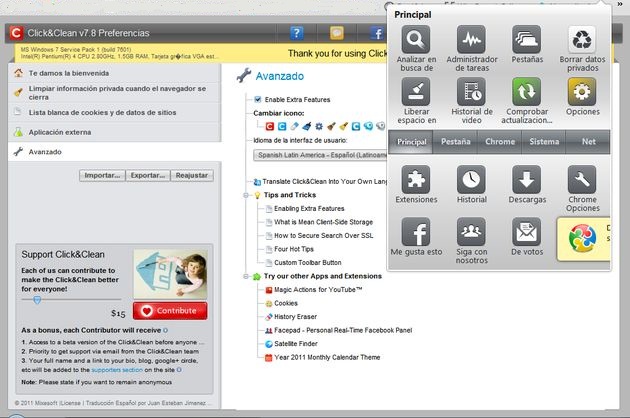
Task: Click Me gusta esto Facebook icon
Action: [416, 232]
